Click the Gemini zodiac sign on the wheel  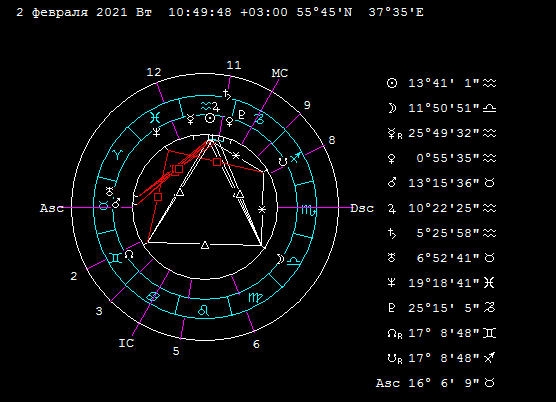click(115, 258)
